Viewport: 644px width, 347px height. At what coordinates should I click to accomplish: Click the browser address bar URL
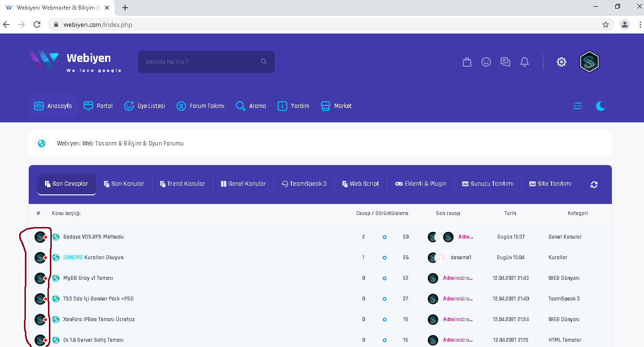pyautogui.click(x=98, y=24)
